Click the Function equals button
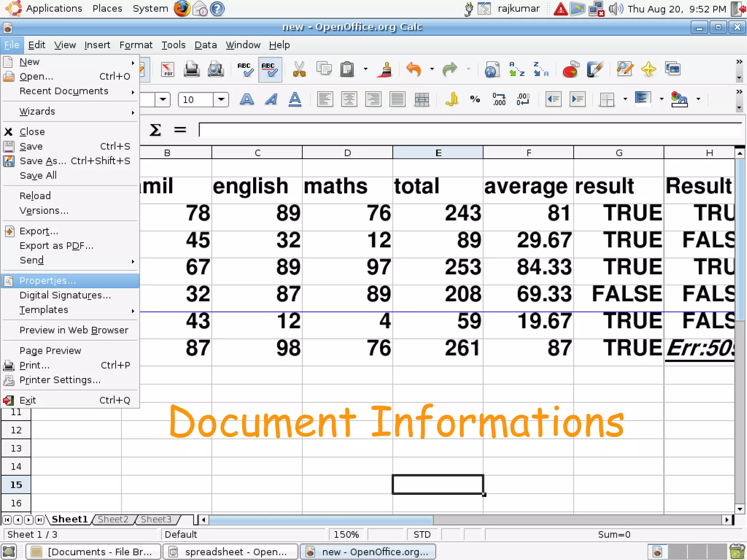Image resolution: width=747 pixels, height=560 pixels. [x=180, y=130]
